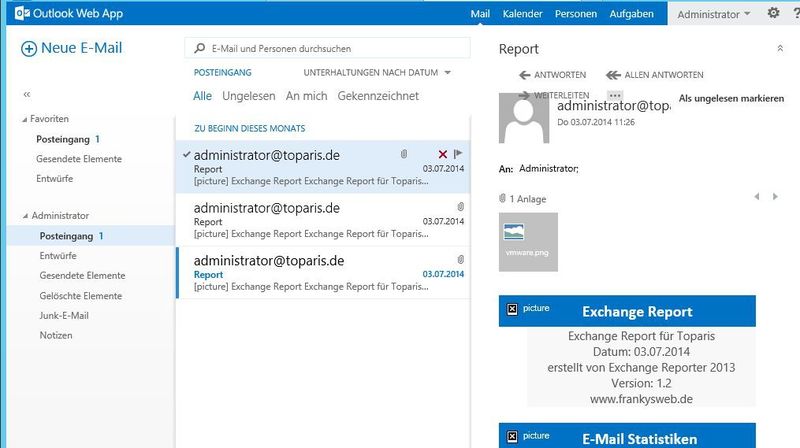The height and width of the screenshot is (448, 800).
Task: Click the Antworten reply arrow icon
Action: click(524, 75)
